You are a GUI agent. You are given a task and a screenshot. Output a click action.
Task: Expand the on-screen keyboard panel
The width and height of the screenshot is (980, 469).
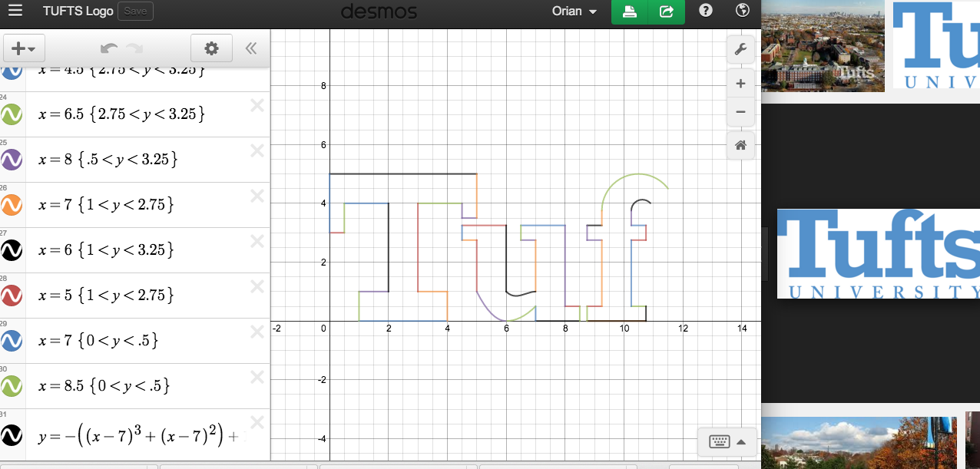tap(740, 441)
